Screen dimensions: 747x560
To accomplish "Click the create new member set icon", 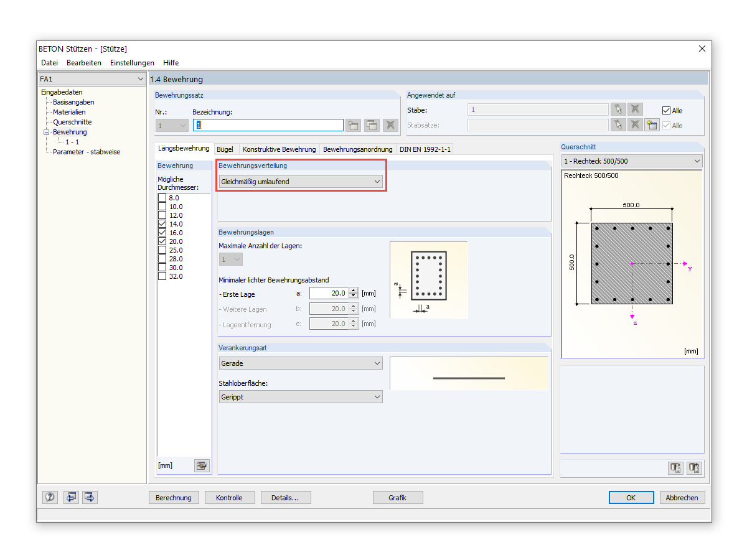I will click(652, 125).
